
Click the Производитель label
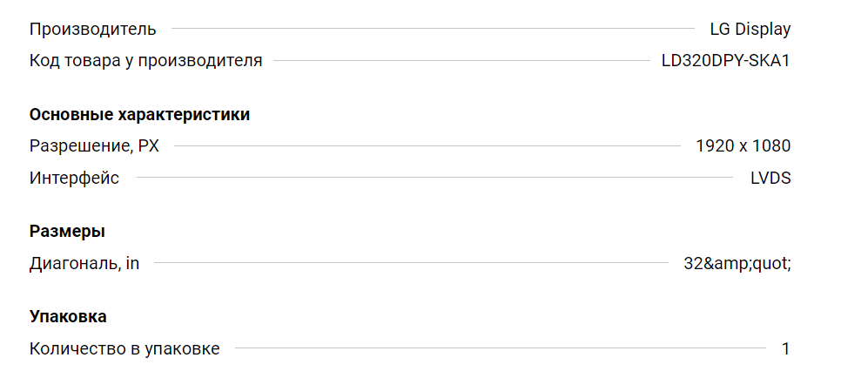point(93,30)
